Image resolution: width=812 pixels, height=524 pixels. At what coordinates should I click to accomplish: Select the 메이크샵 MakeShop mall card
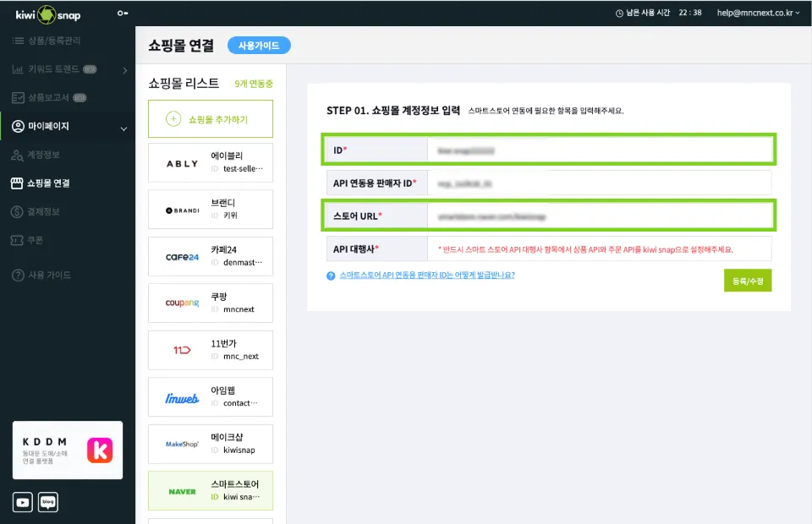pyautogui.click(x=211, y=444)
